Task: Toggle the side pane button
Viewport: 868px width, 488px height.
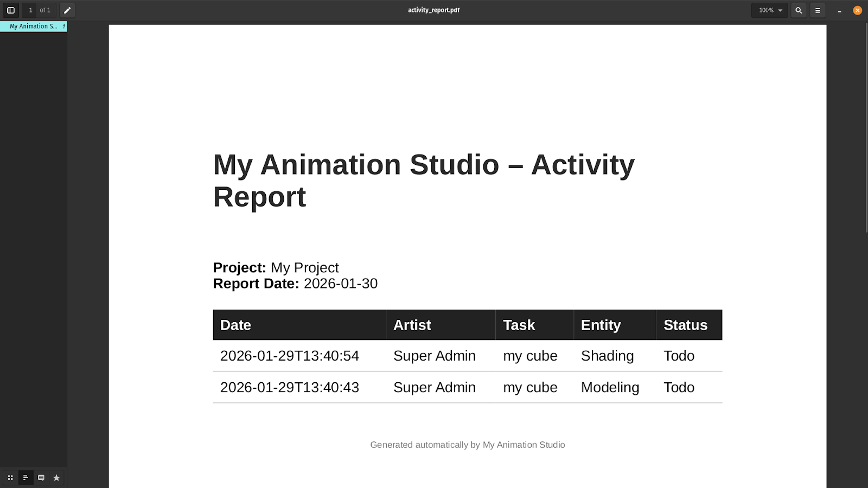Action: [x=10, y=10]
